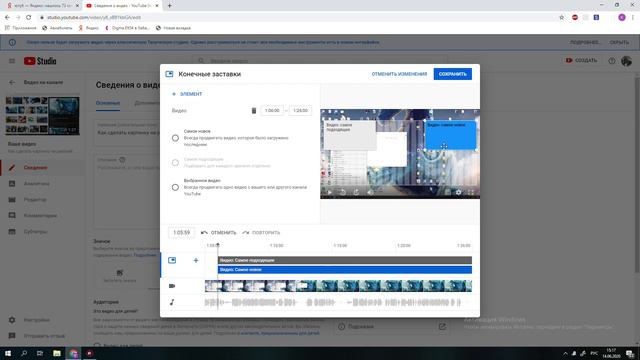This screenshot has width=640, height=360.
Task: Click the volume icon in the preview player
Action: pos(370,192)
